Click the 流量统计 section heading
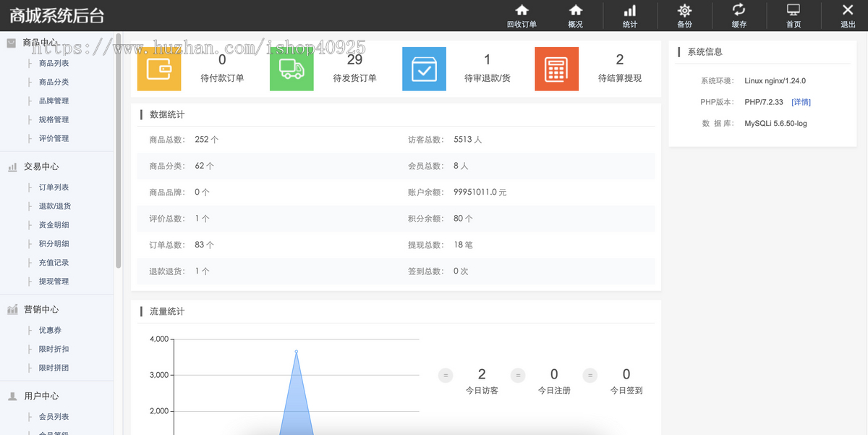This screenshot has width=868, height=435. point(167,311)
